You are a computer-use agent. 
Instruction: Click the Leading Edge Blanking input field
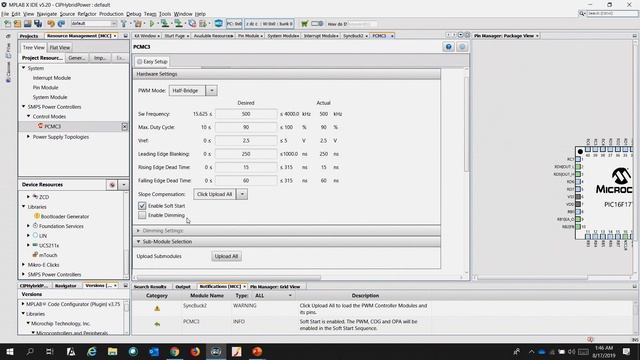[246, 154]
